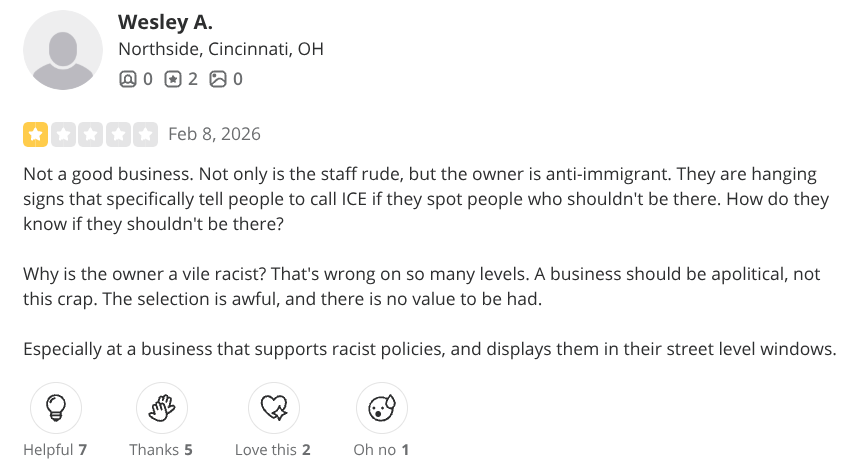Click the "Love this 2" label

coord(272,450)
